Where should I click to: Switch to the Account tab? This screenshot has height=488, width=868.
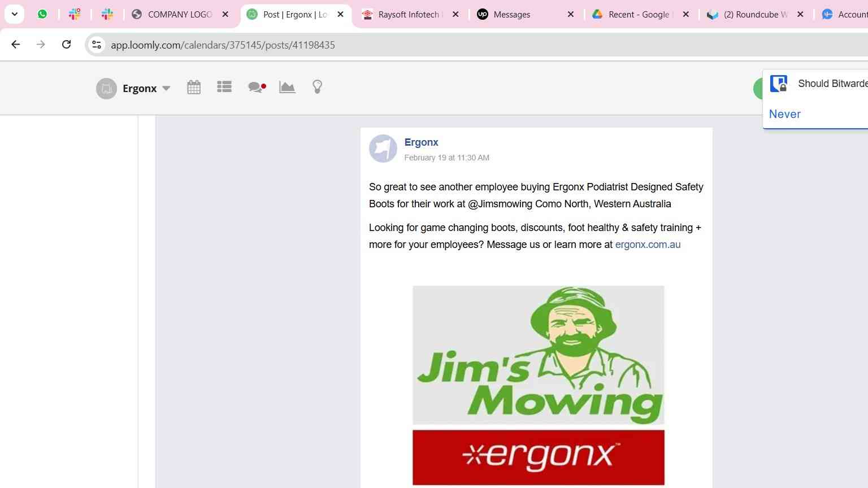pyautogui.click(x=845, y=15)
